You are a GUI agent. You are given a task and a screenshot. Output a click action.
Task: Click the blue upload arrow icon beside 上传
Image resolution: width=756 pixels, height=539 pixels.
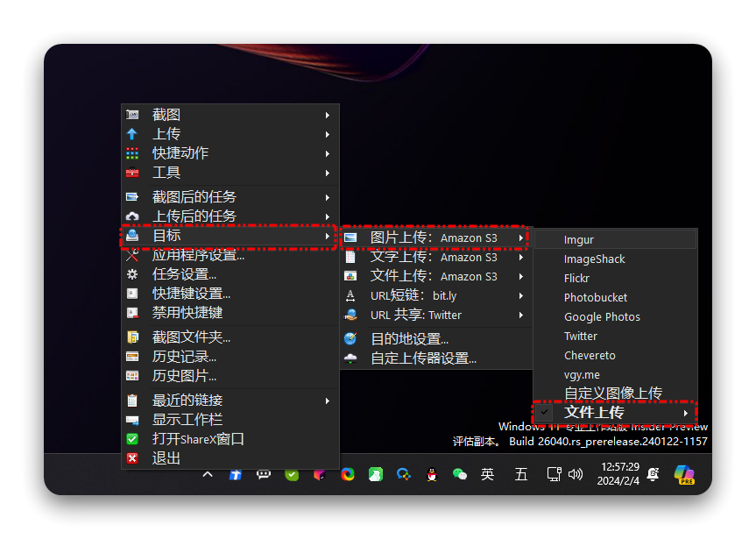[132, 134]
